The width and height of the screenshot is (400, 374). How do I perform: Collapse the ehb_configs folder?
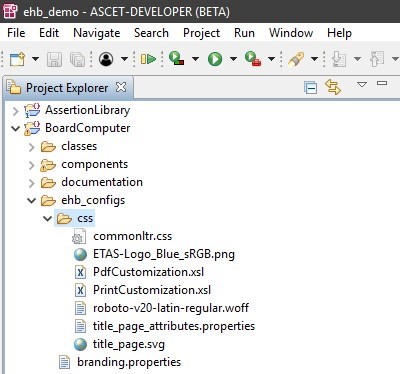coord(31,200)
